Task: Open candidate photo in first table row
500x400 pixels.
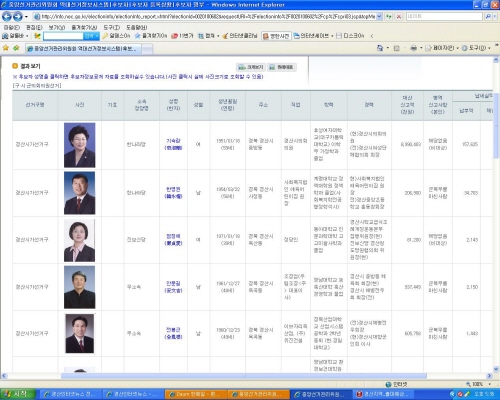Action: click(x=79, y=145)
